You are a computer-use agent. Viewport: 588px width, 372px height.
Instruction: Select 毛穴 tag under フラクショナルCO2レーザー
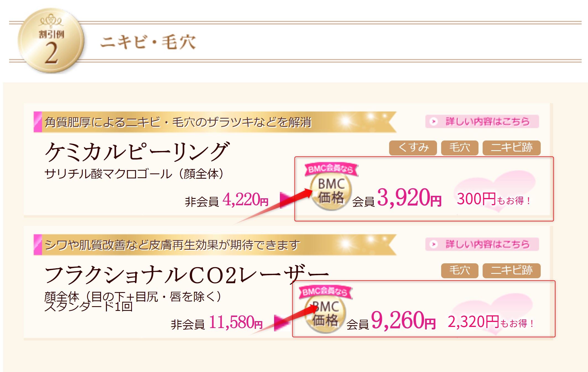460,270
